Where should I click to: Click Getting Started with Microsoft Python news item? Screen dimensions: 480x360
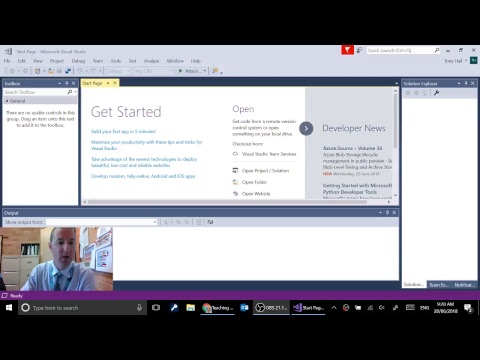(357, 189)
